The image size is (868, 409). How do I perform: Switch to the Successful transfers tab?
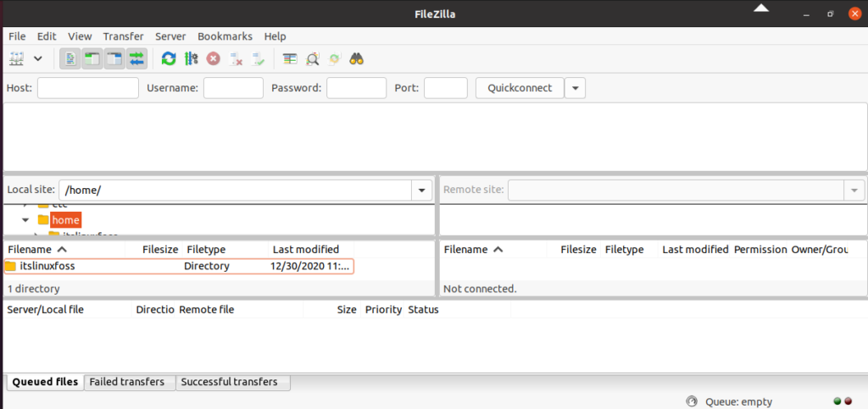[233, 382]
